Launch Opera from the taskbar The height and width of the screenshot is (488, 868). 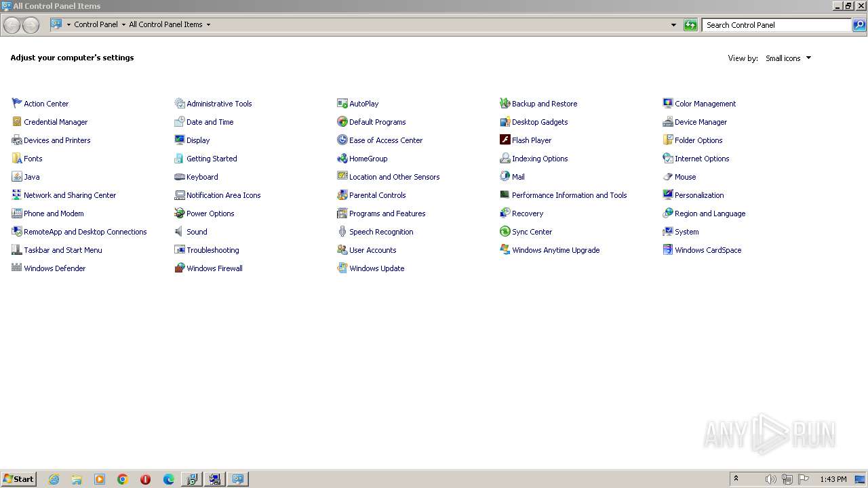pyautogui.click(x=145, y=479)
